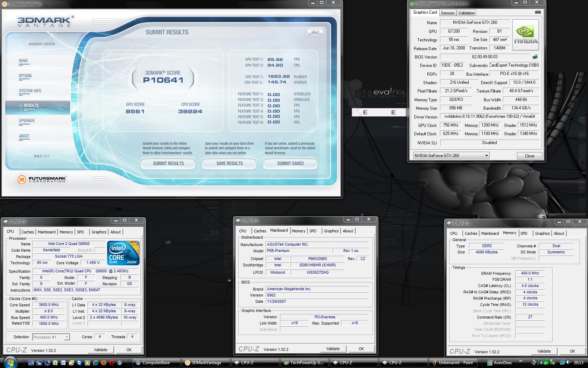The width and height of the screenshot is (588, 368).
Task: Click the Driver Version field in GPU-Z
Action: click(x=490, y=116)
